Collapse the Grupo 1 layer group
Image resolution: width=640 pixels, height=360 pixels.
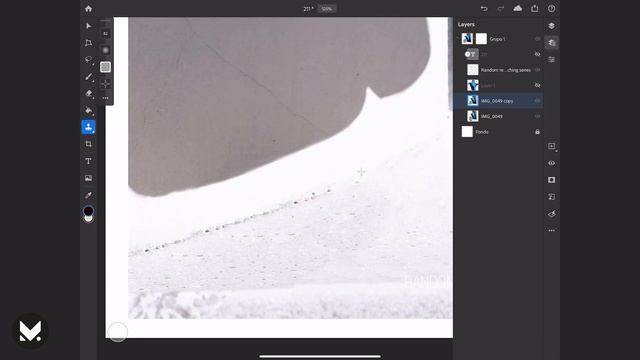coord(458,39)
